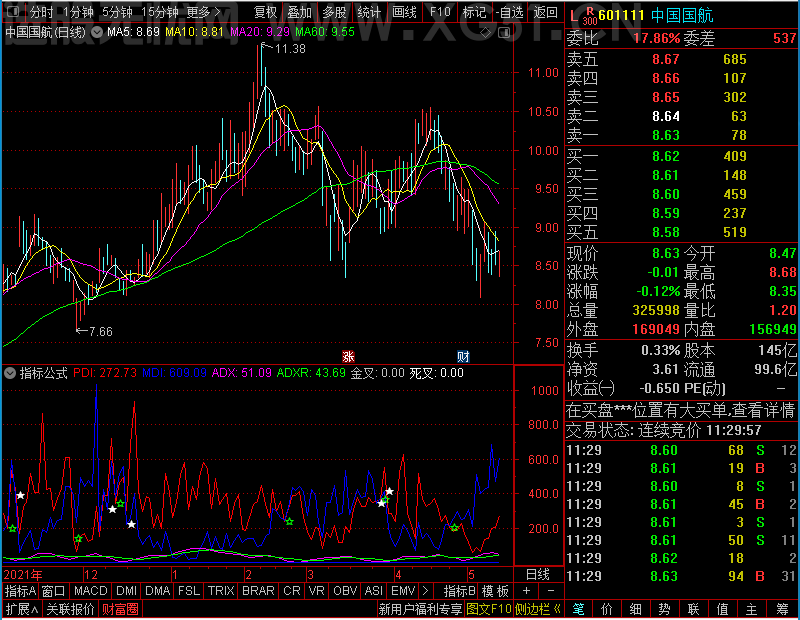The height and width of the screenshot is (620, 800).
Task: Click the blue 财 marker on the chart
Action: [x=463, y=357]
